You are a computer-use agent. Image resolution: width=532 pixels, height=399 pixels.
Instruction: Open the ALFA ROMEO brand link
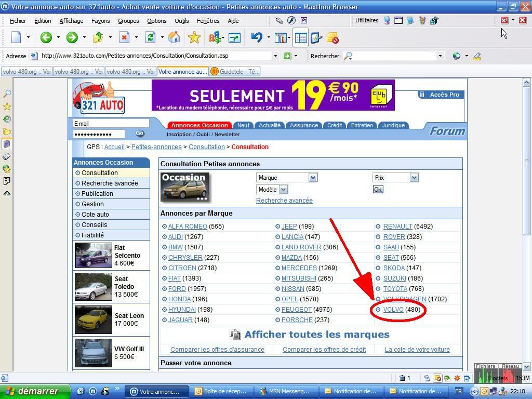click(188, 227)
